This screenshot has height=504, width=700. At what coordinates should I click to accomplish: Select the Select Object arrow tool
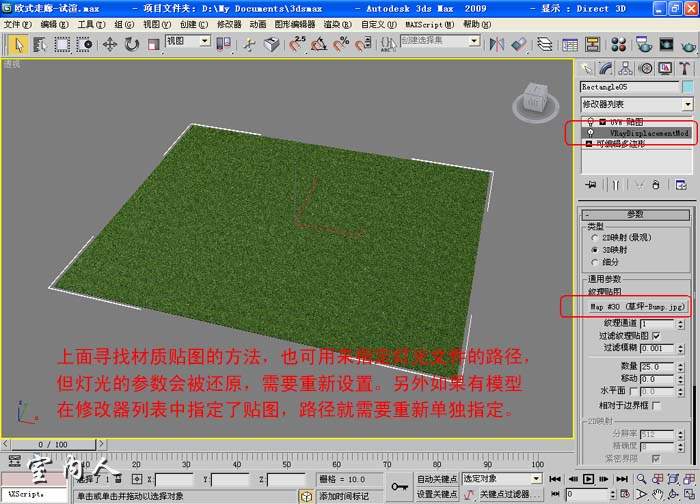coord(18,44)
